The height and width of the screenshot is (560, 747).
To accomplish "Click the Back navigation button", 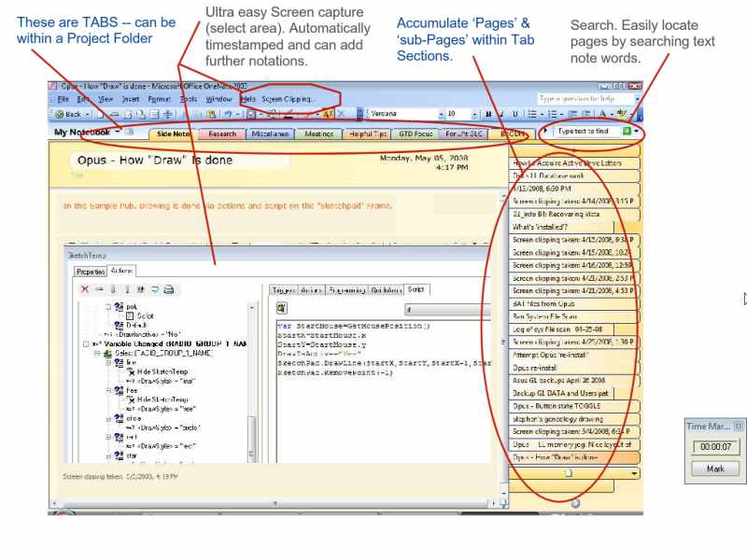I will [69, 114].
